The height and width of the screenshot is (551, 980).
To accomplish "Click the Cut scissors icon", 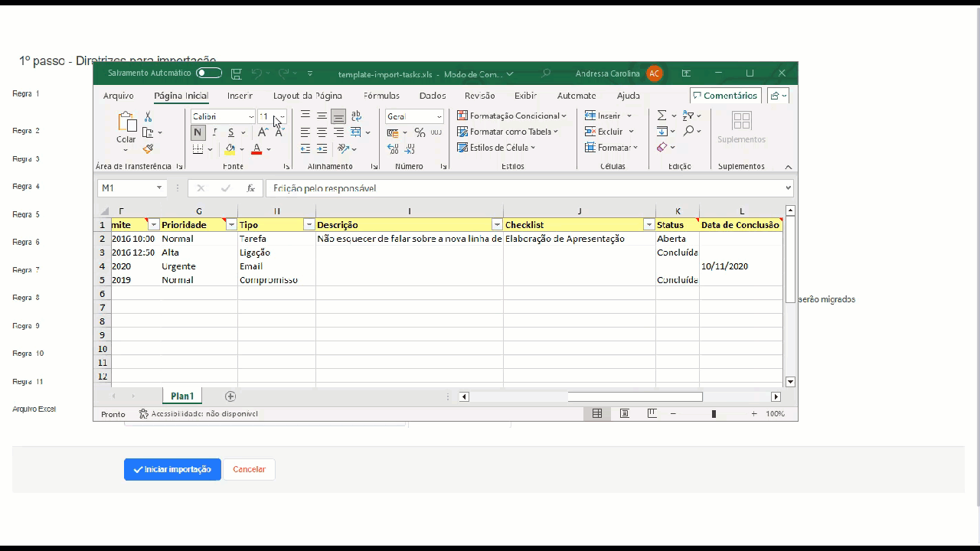I will click(148, 116).
